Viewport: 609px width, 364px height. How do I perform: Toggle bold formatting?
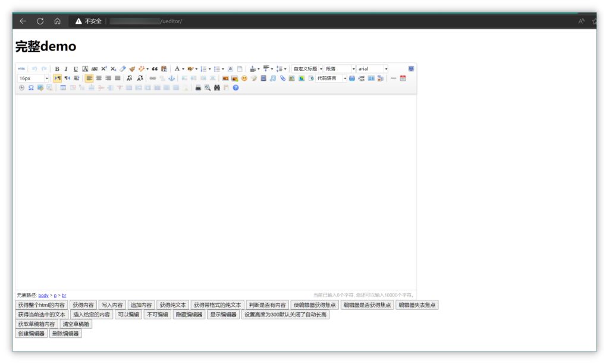point(57,69)
